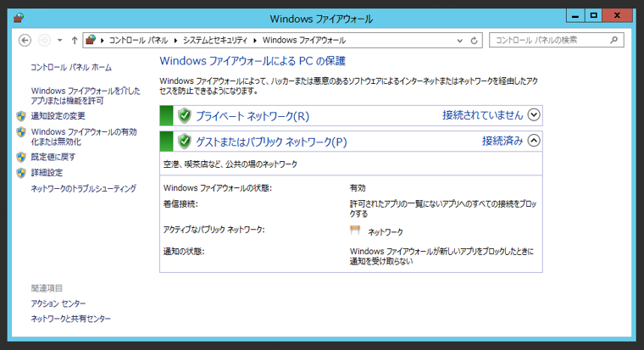Click the Windows ファイアウォール breadcrumb segment
644x350 pixels.
tap(304, 41)
